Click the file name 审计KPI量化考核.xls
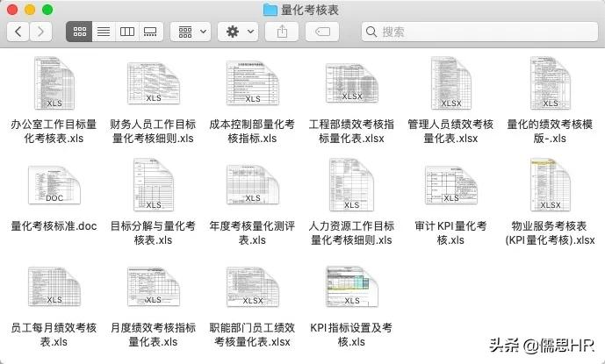Screen dimensions: 605x364 450,233
